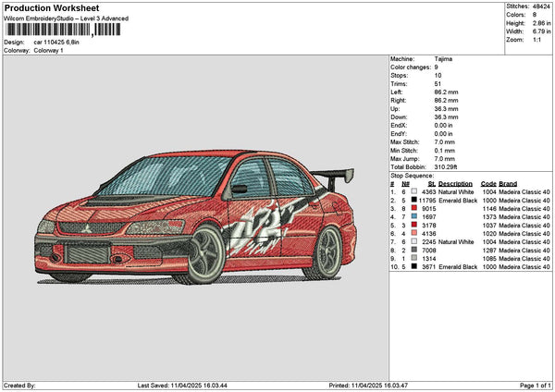Select the Min Stitch value '0.1 mm'
The height and width of the screenshot is (392, 555).
coord(445,151)
